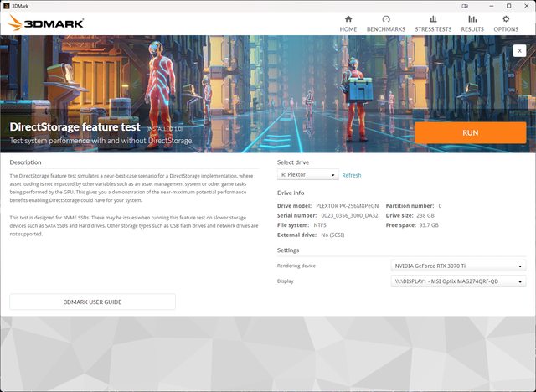The image size is (536, 392).
Task: Click the 3DMark app icon in the title bar
Action: pos(6,5)
